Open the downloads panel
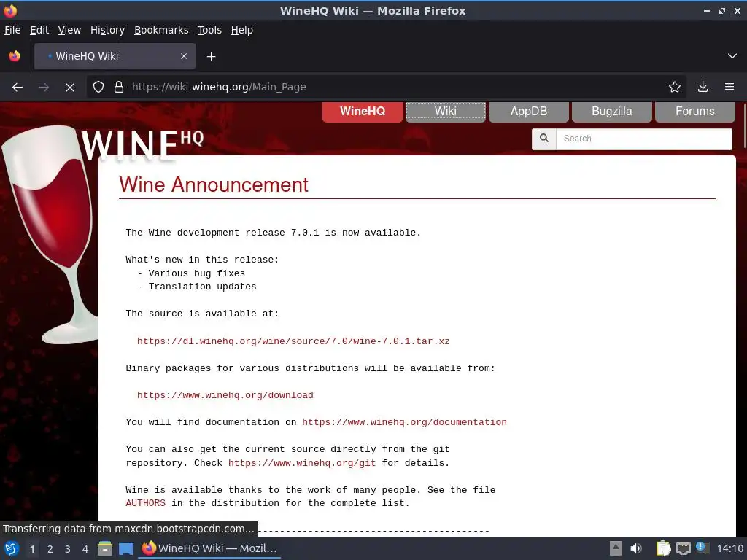The image size is (747, 560). click(x=703, y=87)
